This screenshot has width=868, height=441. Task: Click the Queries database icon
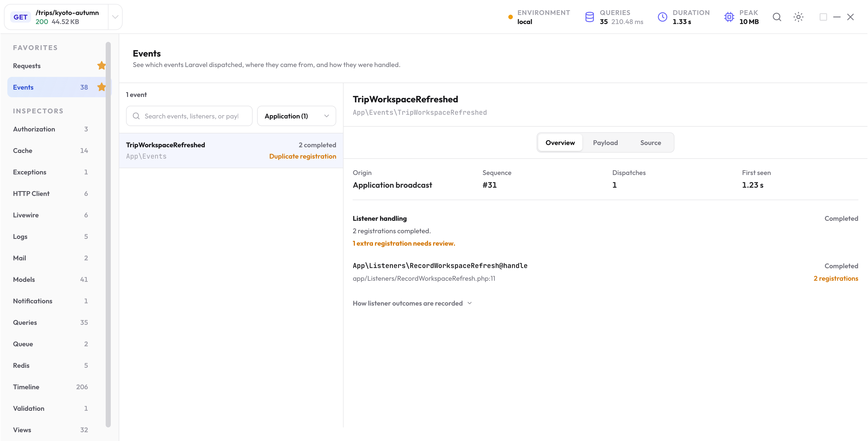tap(589, 17)
